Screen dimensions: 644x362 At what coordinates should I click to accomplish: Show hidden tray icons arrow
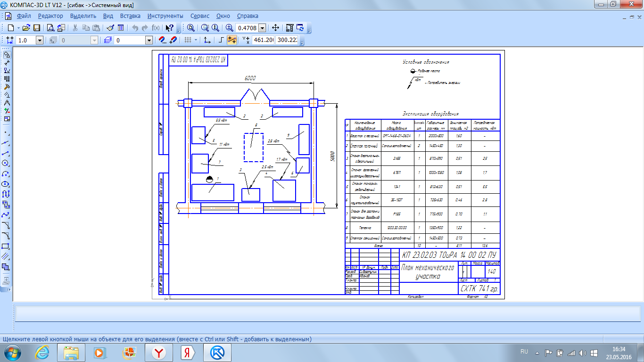click(537, 352)
